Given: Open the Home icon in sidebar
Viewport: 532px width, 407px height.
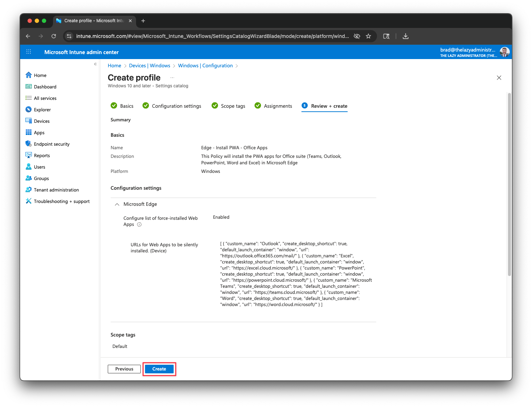Looking at the screenshot, I should point(29,75).
